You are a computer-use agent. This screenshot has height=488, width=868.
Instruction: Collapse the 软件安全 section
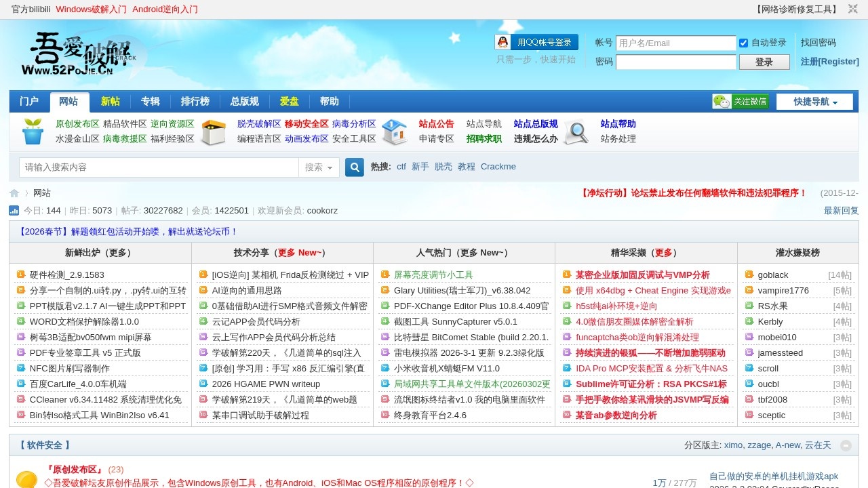[x=846, y=445]
